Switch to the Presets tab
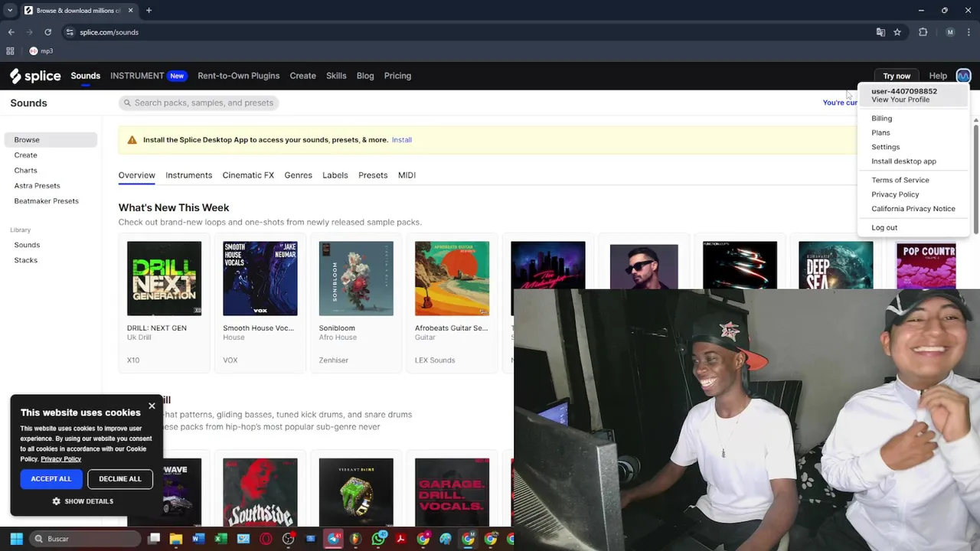 (x=373, y=175)
